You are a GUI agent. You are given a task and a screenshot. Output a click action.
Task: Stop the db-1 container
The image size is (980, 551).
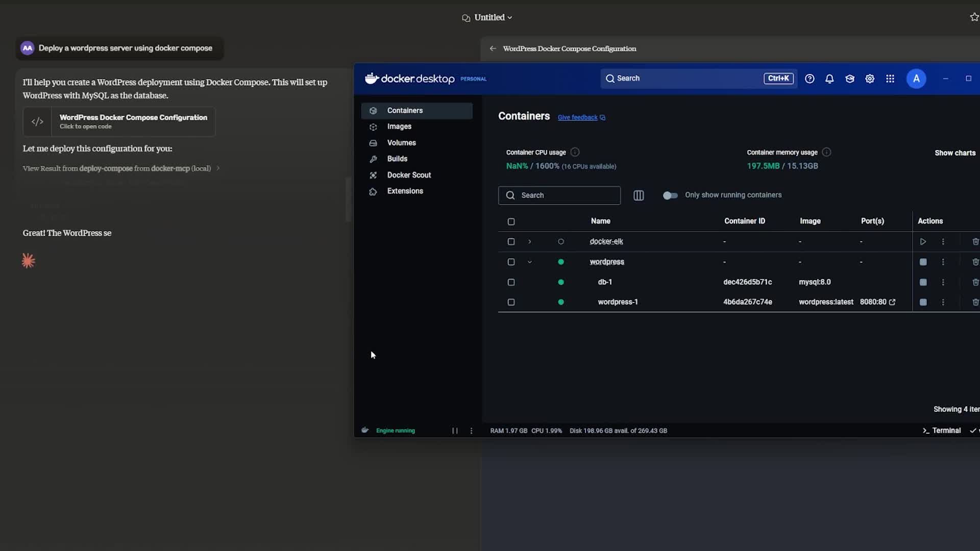tap(923, 282)
